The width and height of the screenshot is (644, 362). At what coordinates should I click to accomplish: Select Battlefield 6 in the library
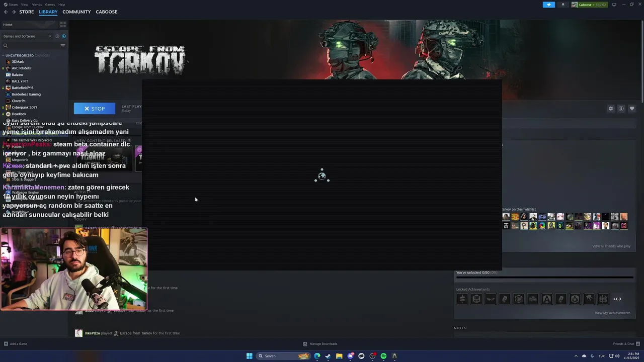pyautogui.click(x=22, y=88)
